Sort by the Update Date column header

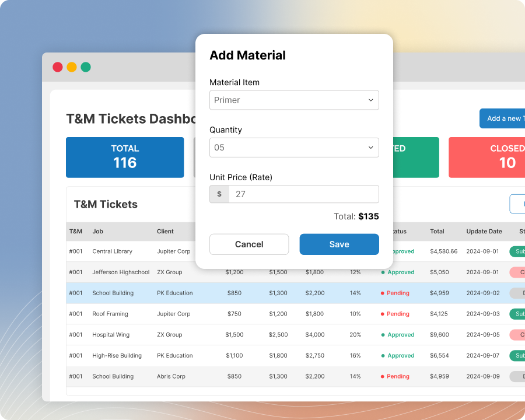pos(484,232)
